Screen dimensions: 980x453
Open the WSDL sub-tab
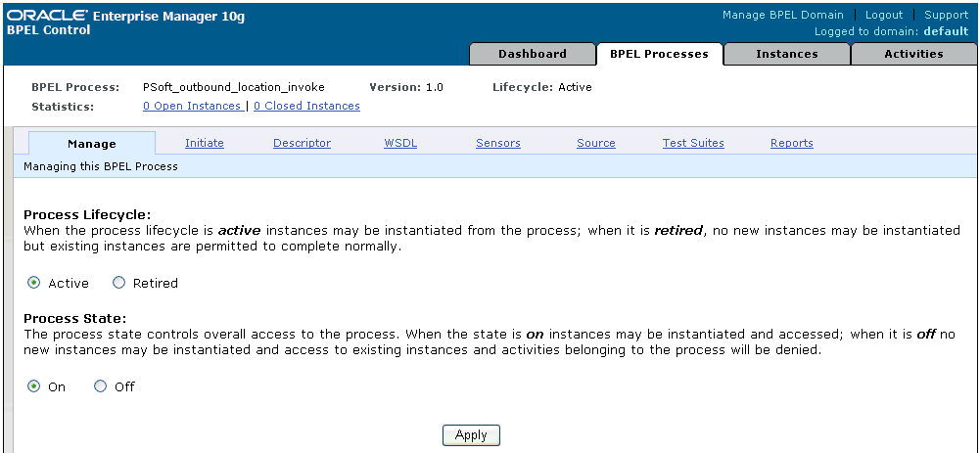(400, 143)
